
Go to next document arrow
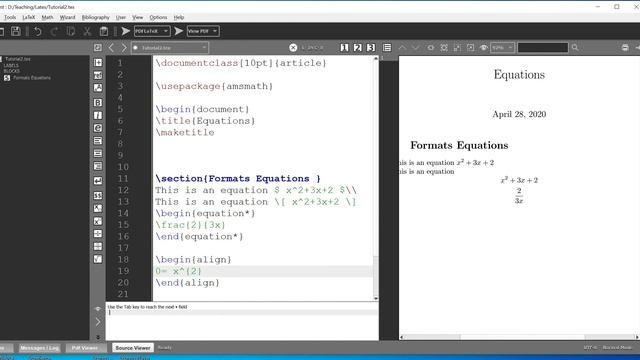click(x=124, y=48)
